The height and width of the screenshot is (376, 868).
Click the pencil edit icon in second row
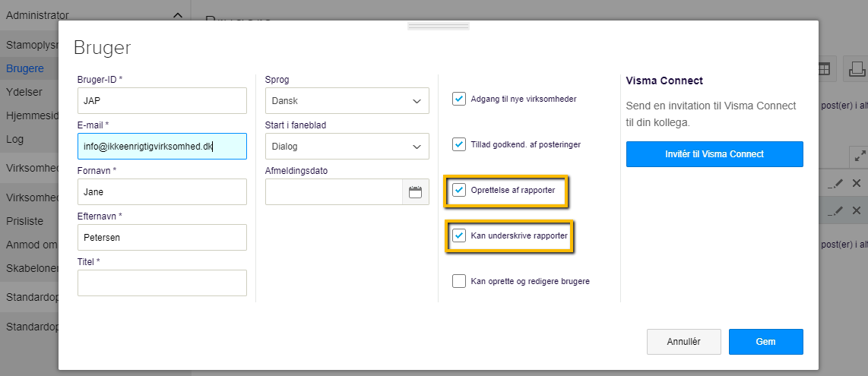coord(835,210)
